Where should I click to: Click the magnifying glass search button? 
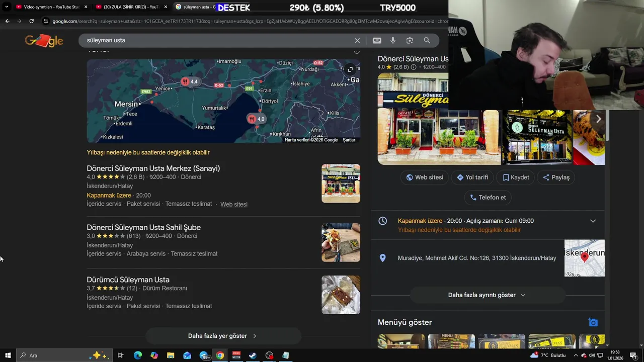(427, 40)
